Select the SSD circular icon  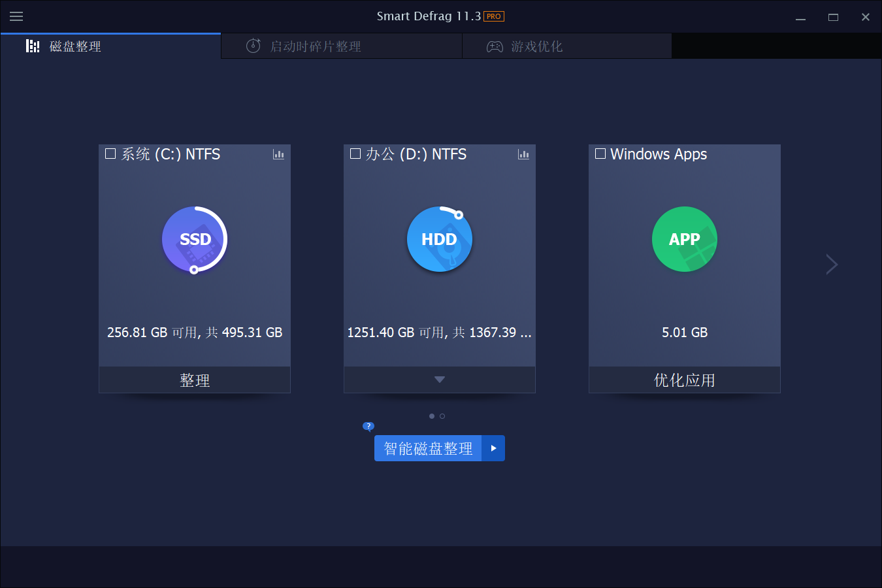coord(194,239)
